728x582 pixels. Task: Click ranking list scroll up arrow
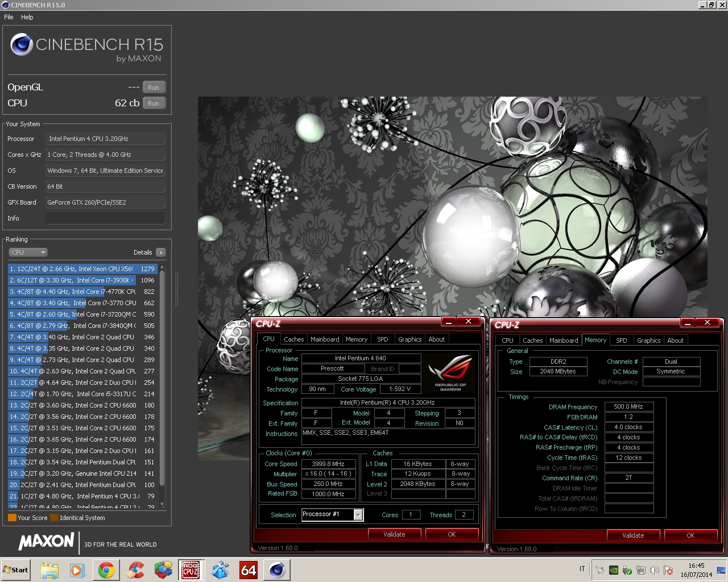(x=162, y=268)
